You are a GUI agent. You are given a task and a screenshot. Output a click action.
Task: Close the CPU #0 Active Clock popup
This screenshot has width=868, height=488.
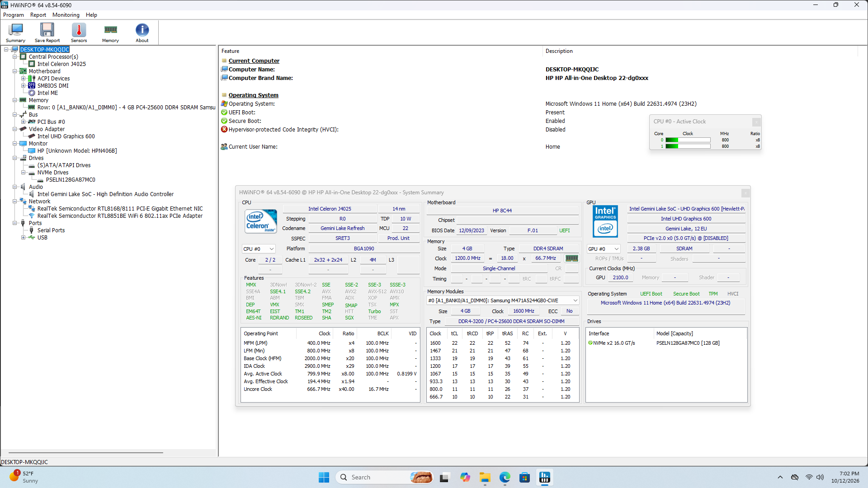point(756,122)
